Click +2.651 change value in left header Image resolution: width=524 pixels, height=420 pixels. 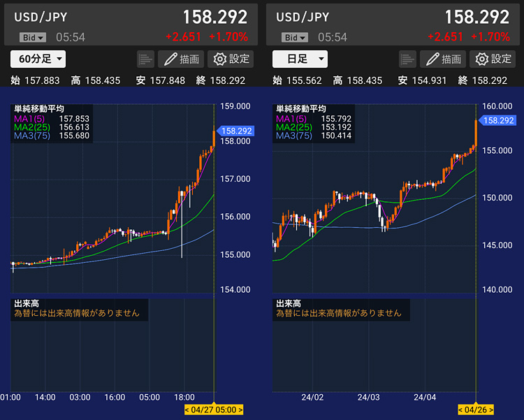click(184, 37)
